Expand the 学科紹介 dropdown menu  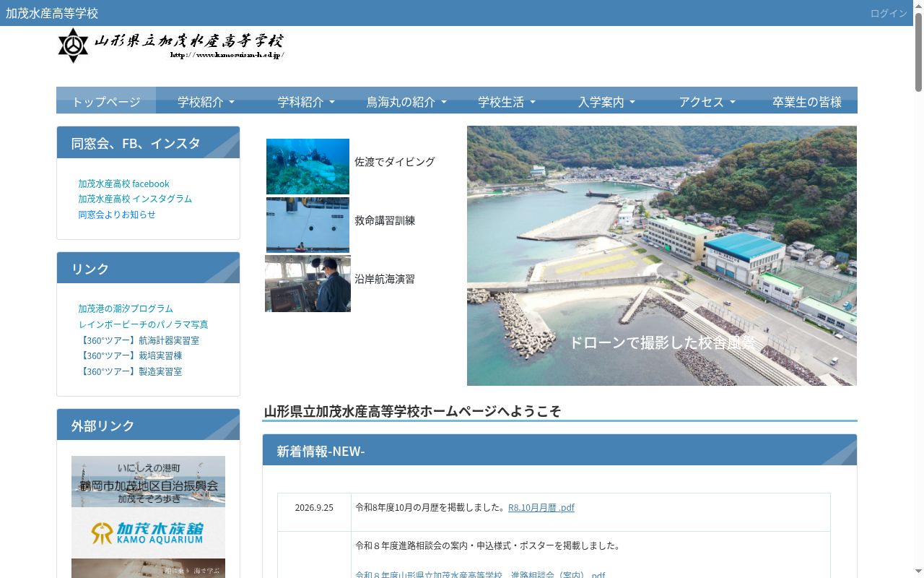(306, 101)
